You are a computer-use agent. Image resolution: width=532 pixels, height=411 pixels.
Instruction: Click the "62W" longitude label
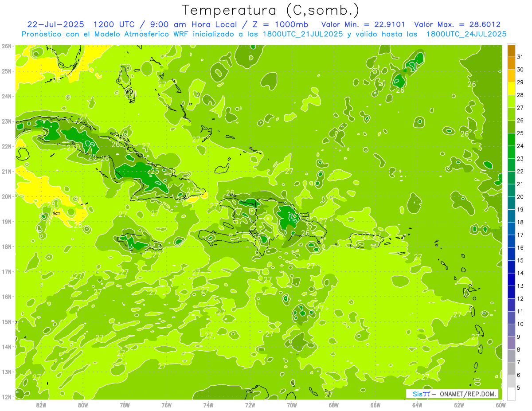coord(459,405)
